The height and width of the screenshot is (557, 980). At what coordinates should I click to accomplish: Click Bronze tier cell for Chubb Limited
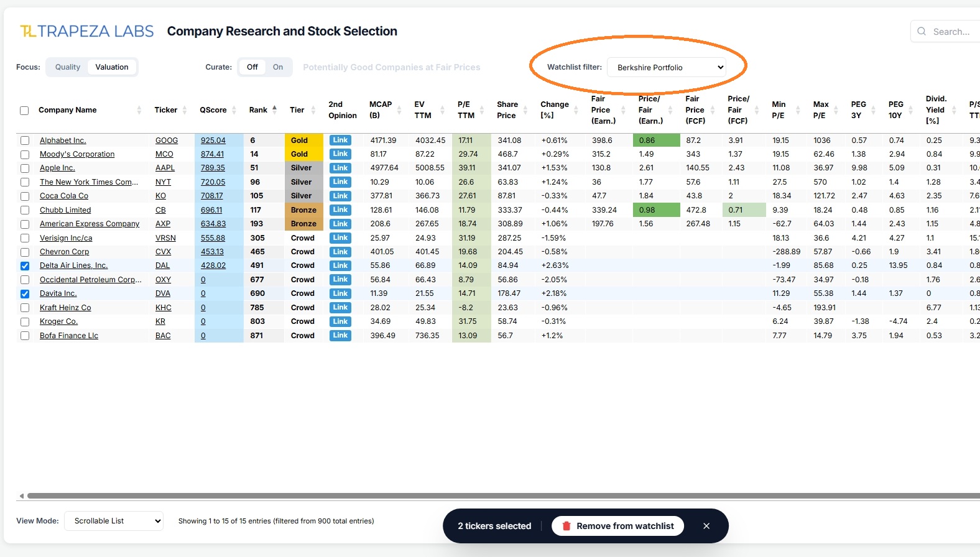click(304, 210)
